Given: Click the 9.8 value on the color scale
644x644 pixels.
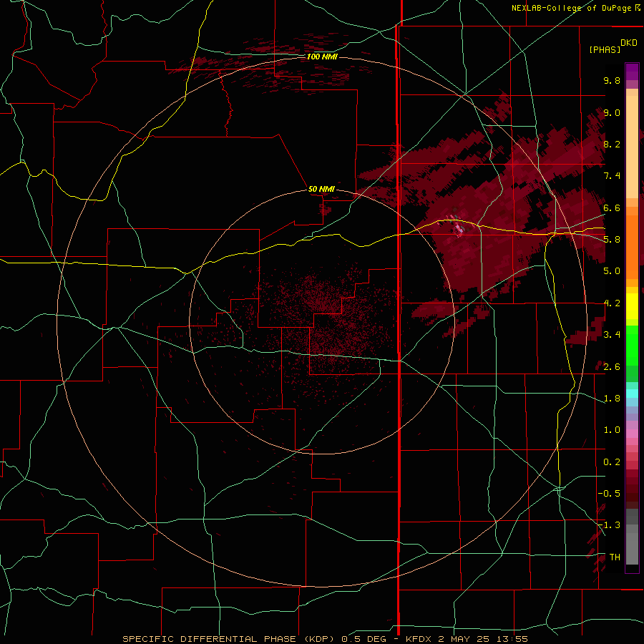Looking at the screenshot, I should pos(612,80).
